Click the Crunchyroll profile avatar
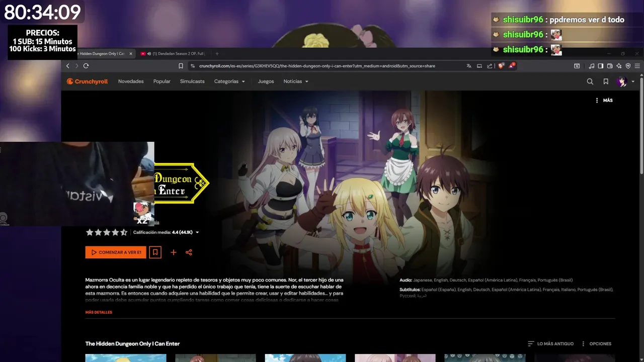This screenshot has width=644, height=362. click(x=622, y=81)
